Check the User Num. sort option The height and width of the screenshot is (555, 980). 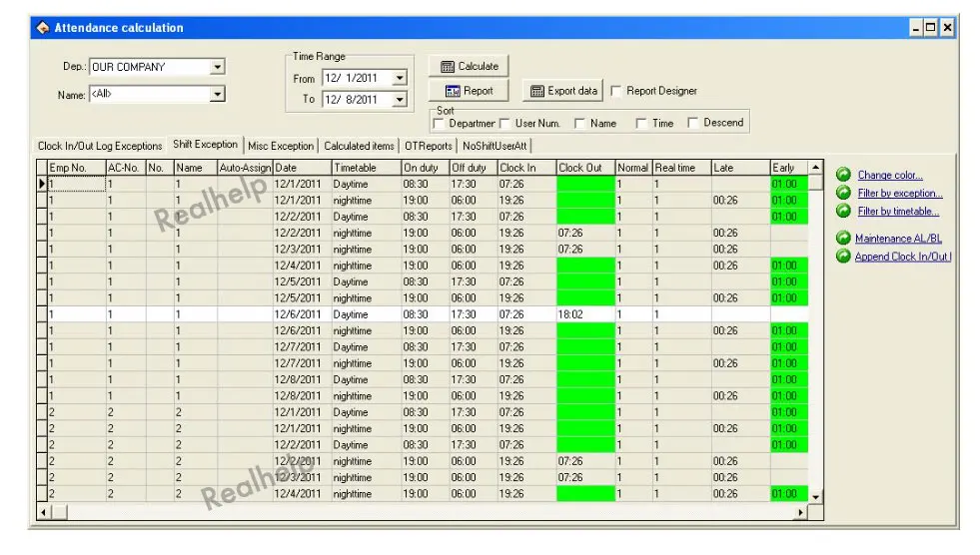click(504, 124)
